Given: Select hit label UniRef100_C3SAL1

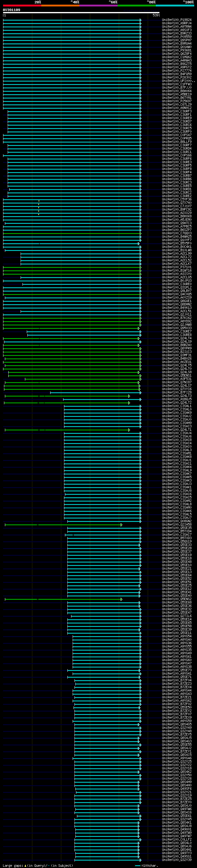Looking at the screenshot, I should [x=177, y=406].
